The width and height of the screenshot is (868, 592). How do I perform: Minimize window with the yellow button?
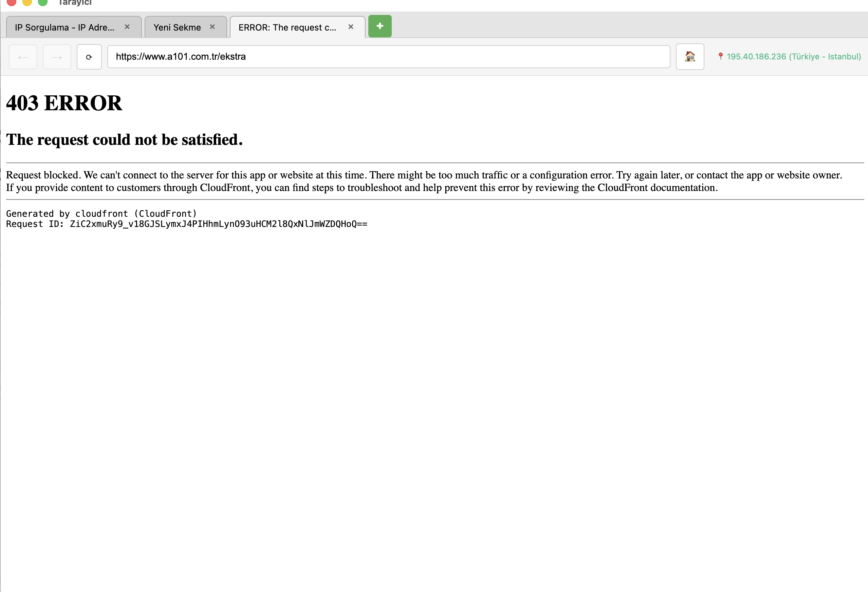[27, 2]
